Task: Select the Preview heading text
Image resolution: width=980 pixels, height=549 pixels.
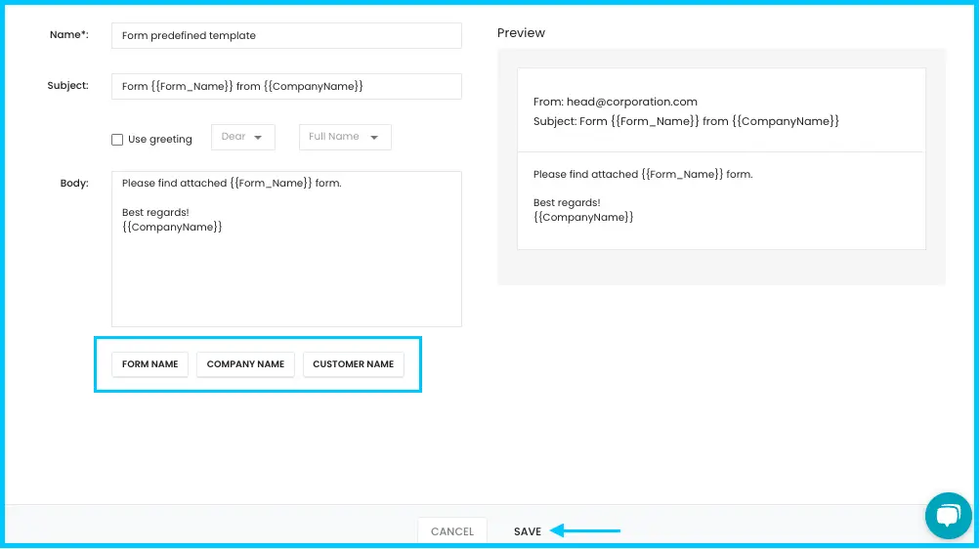Action: (x=521, y=32)
